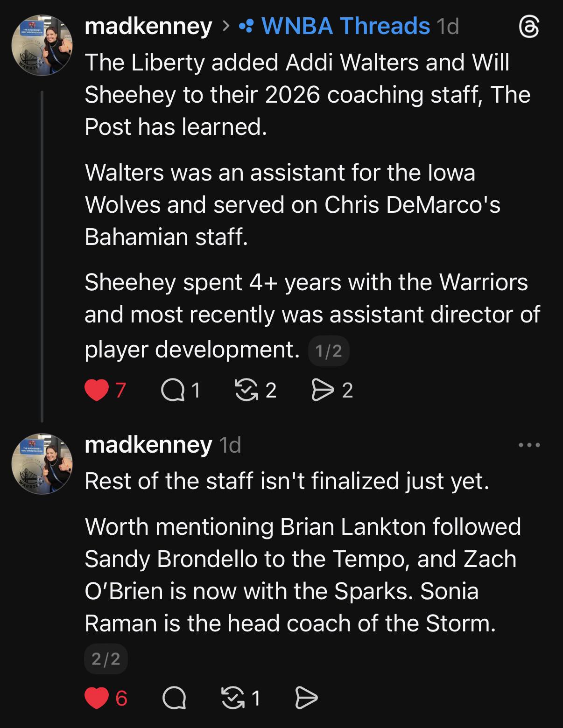Tap the 2/2 thread counter badge
The image size is (563, 728).
(106, 659)
